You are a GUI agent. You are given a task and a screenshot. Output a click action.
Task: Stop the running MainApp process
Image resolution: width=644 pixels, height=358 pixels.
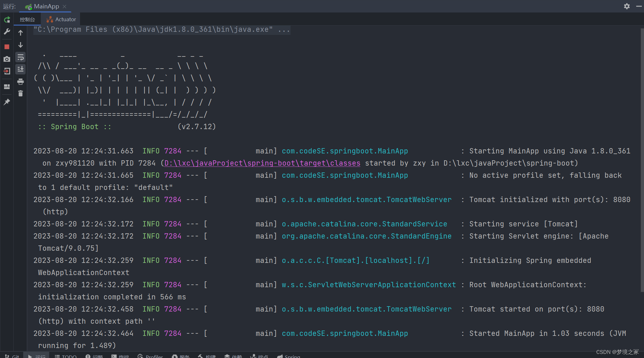pyautogui.click(x=7, y=47)
